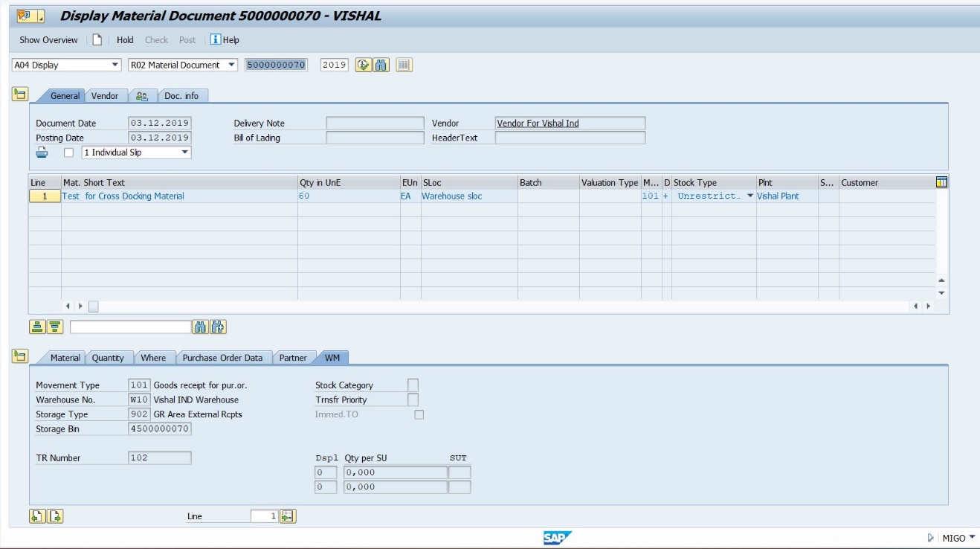
Task: Switch to the Vendor header tab
Action: (105, 96)
